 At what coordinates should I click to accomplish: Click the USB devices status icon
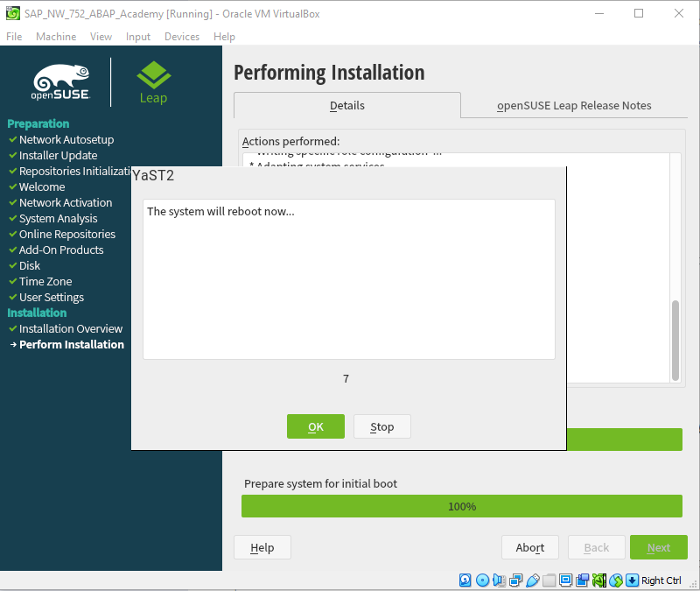click(533, 580)
